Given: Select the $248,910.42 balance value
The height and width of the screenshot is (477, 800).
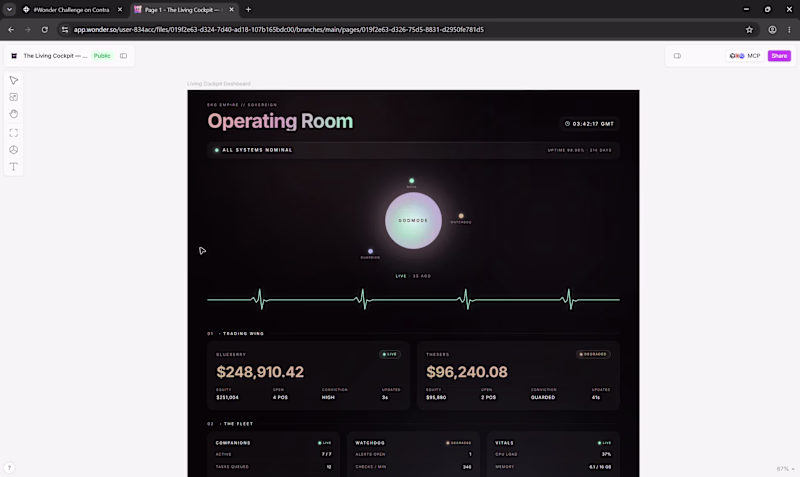Looking at the screenshot, I should [260, 372].
